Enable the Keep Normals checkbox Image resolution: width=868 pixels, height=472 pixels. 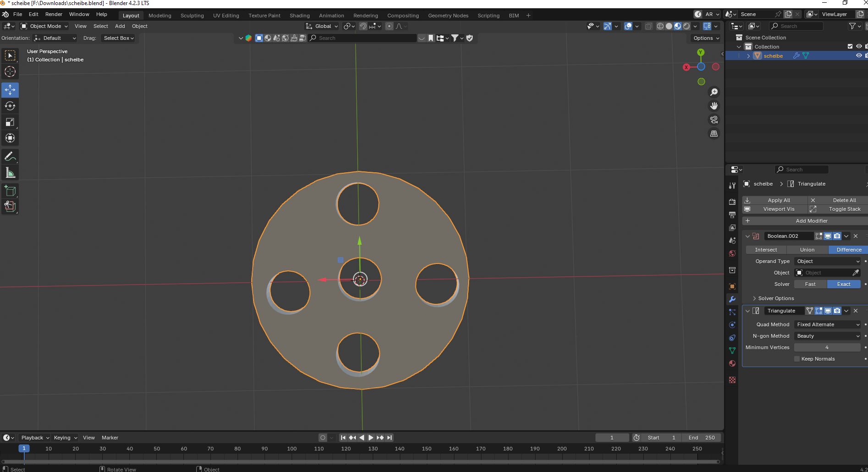797,359
